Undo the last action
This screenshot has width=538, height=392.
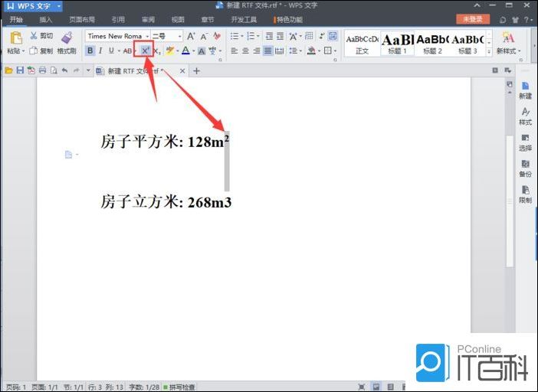click(x=64, y=70)
